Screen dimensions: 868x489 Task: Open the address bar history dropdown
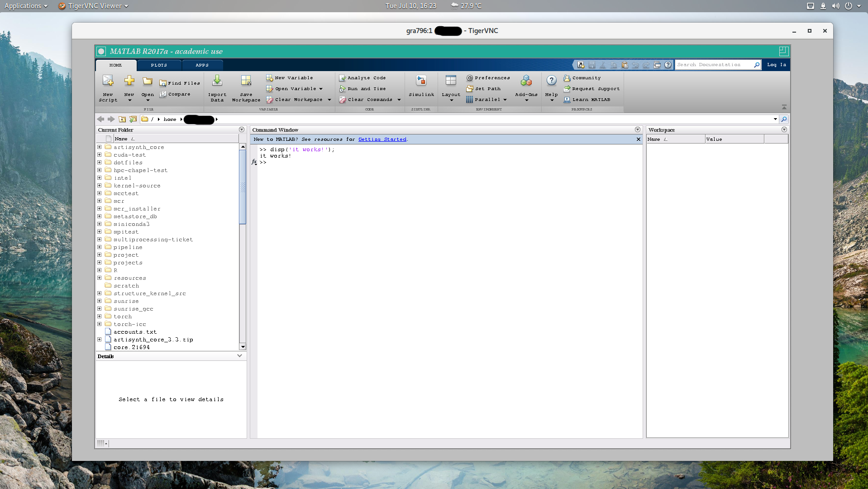775,119
